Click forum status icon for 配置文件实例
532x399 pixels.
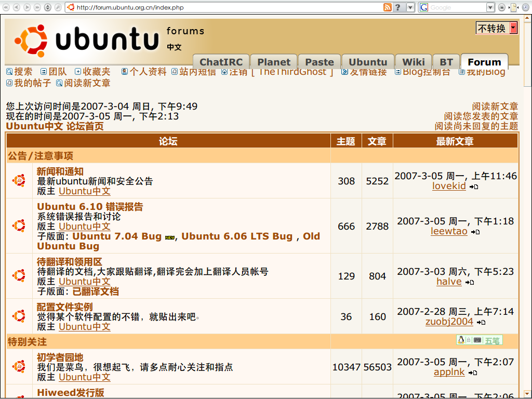19,316
